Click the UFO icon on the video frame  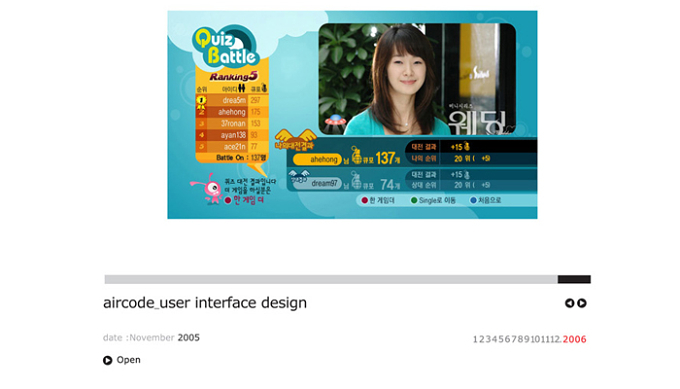[335, 120]
